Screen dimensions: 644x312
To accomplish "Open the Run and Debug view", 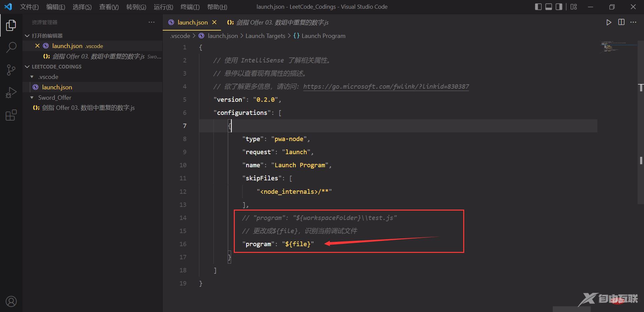I will 11,92.
